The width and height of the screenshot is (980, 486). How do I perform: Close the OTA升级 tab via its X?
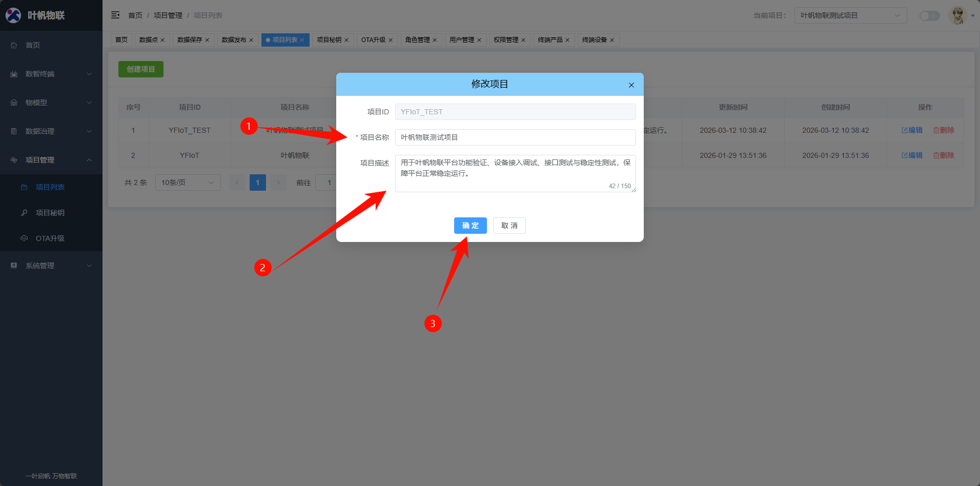point(391,40)
